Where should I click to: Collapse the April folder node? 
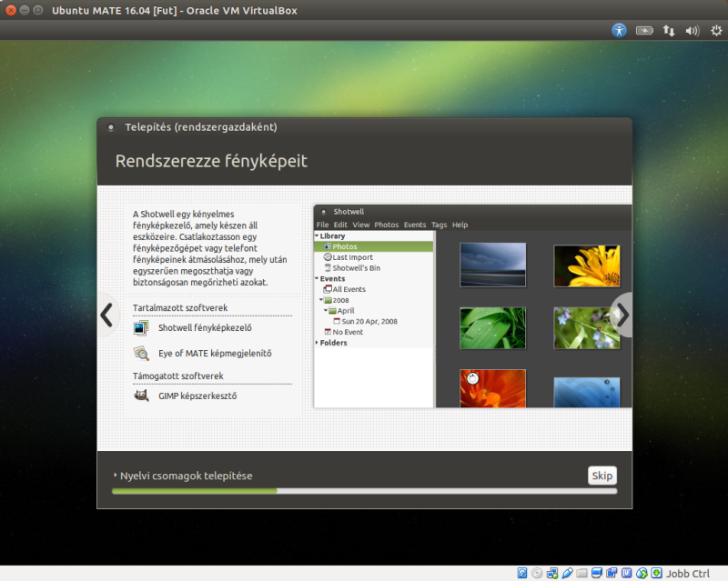coord(326,310)
